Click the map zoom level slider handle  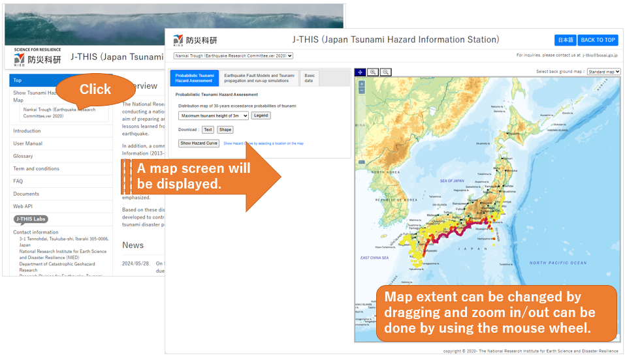click(x=362, y=162)
